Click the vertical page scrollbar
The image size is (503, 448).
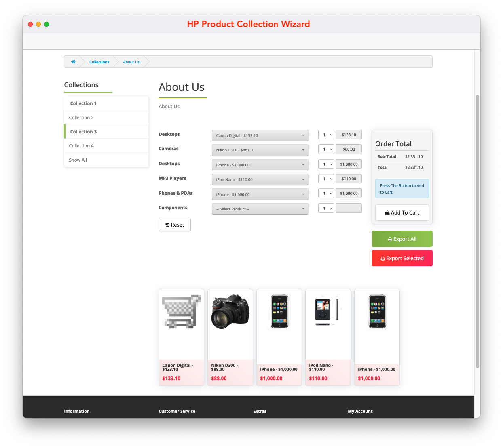click(477, 230)
